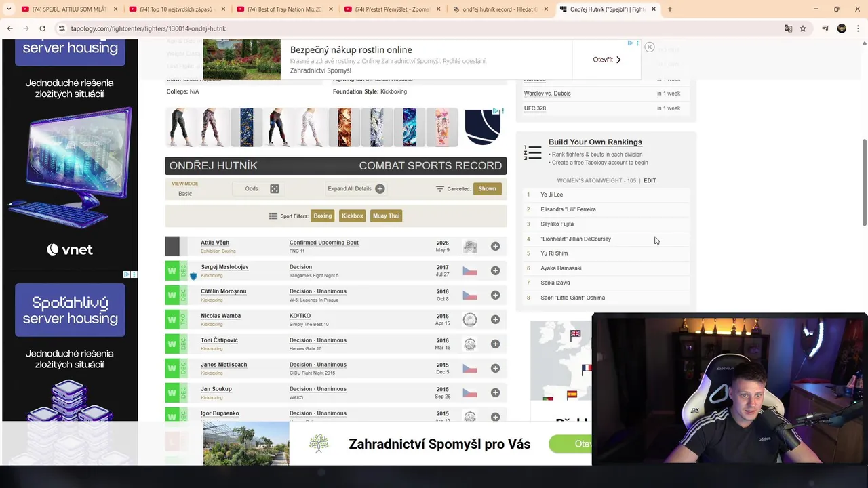Go back using browser back arrow
Image resolution: width=868 pixels, height=488 pixels.
pyautogui.click(x=9, y=28)
